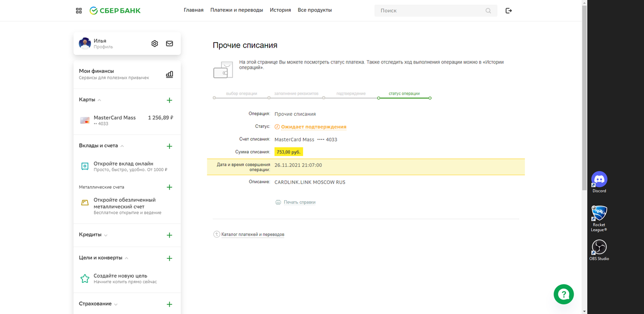Click the выбор операции step
This screenshot has height=314, width=644.
pyautogui.click(x=242, y=94)
